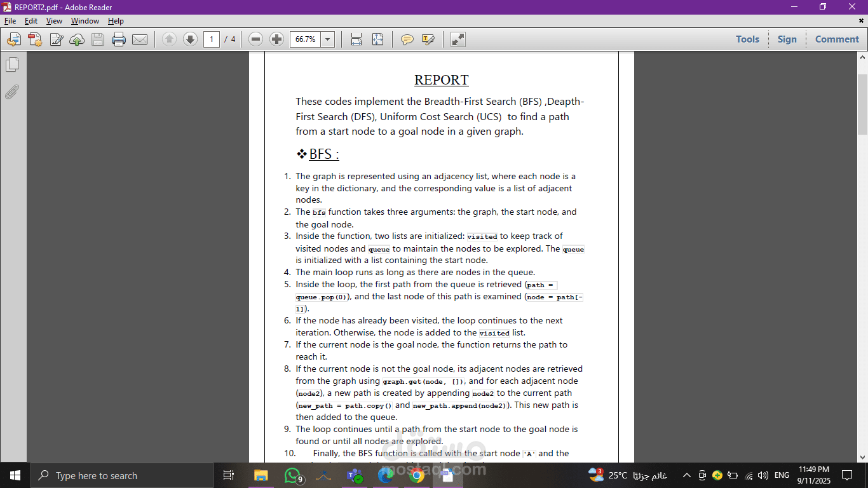Expand hidden system tray icons chevron
The width and height of the screenshot is (868, 488).
pos(686,475)
